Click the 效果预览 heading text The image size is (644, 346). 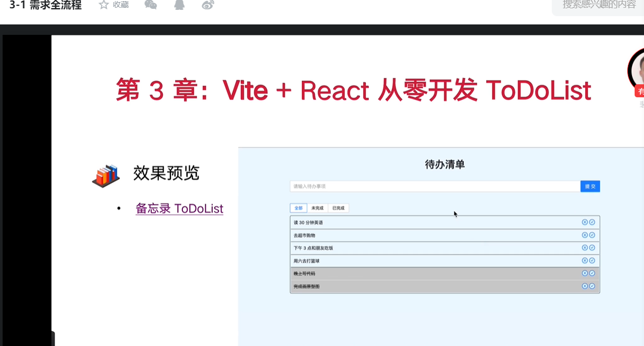click(x=166, y=173)
